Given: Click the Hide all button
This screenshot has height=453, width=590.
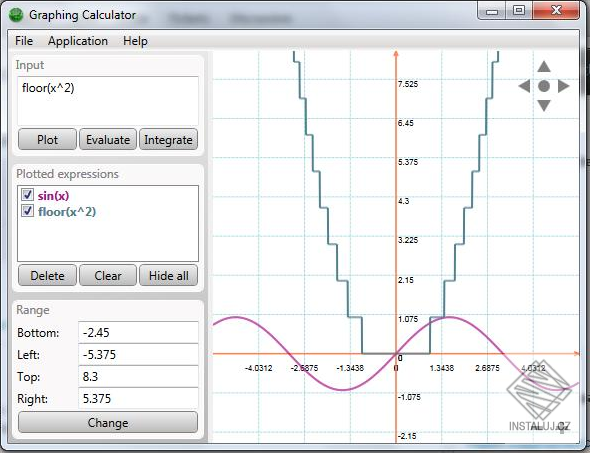Looking at the screenshot, I should 168,275.
